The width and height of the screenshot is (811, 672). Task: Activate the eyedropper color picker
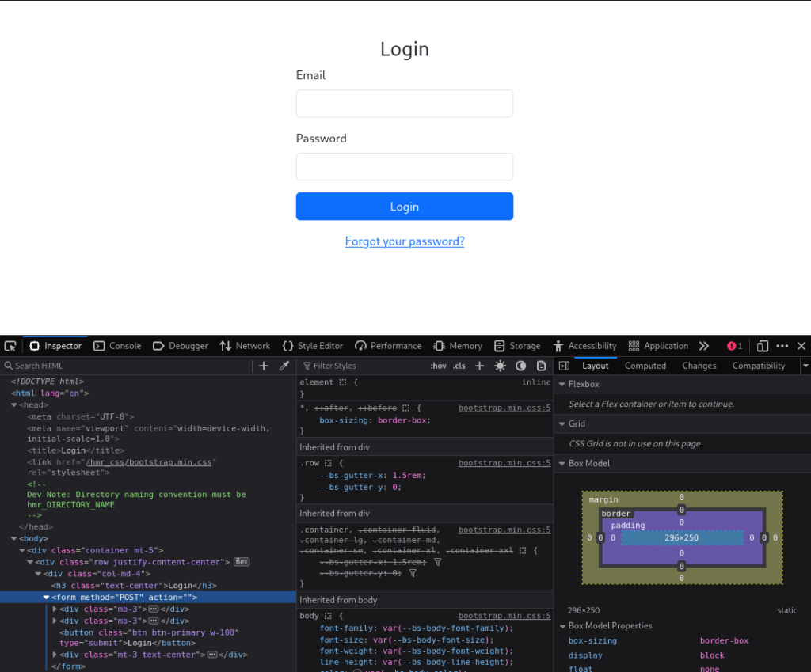click(284, 366)
